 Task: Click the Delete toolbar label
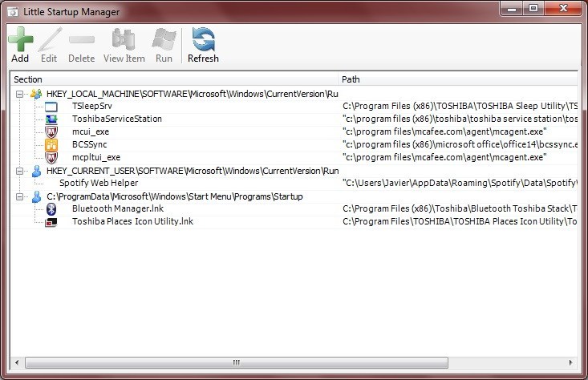(x=81, y=59)
